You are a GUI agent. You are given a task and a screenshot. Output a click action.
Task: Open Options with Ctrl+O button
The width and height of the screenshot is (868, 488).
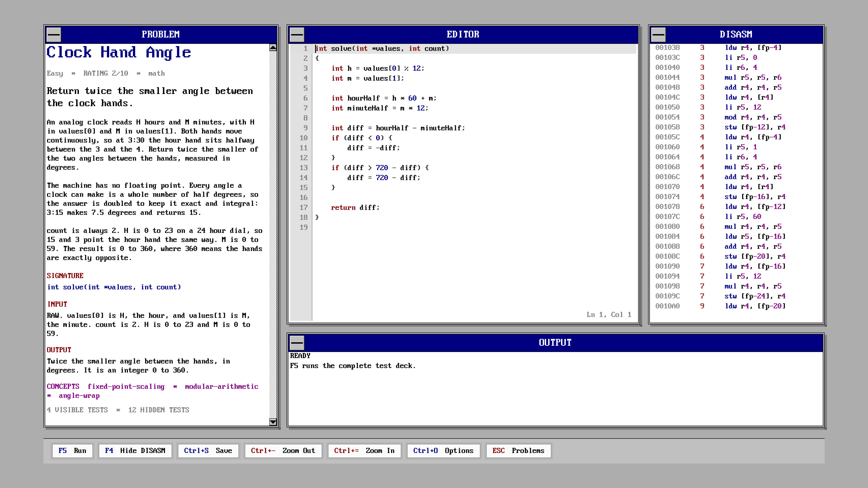pyautogui.click(x=443, y=451)
